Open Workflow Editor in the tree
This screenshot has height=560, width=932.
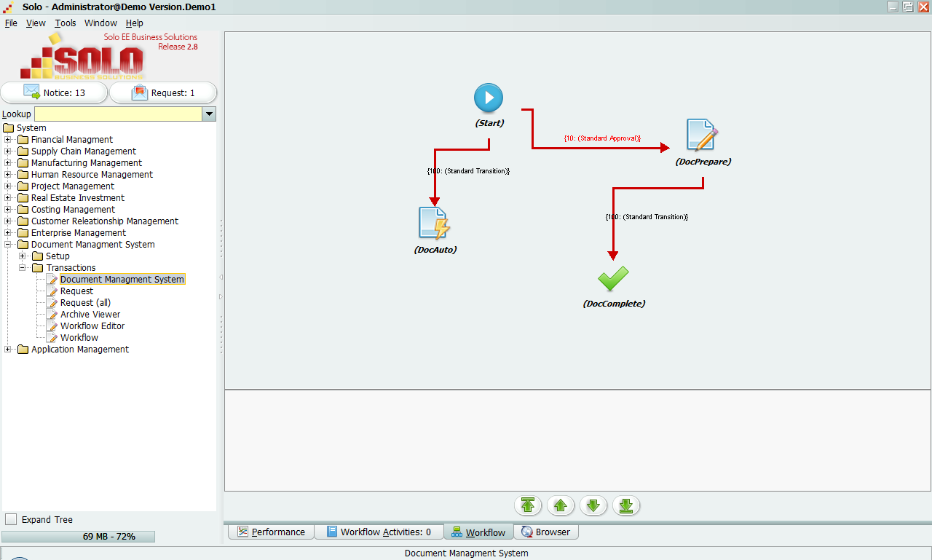pos(92,326)
